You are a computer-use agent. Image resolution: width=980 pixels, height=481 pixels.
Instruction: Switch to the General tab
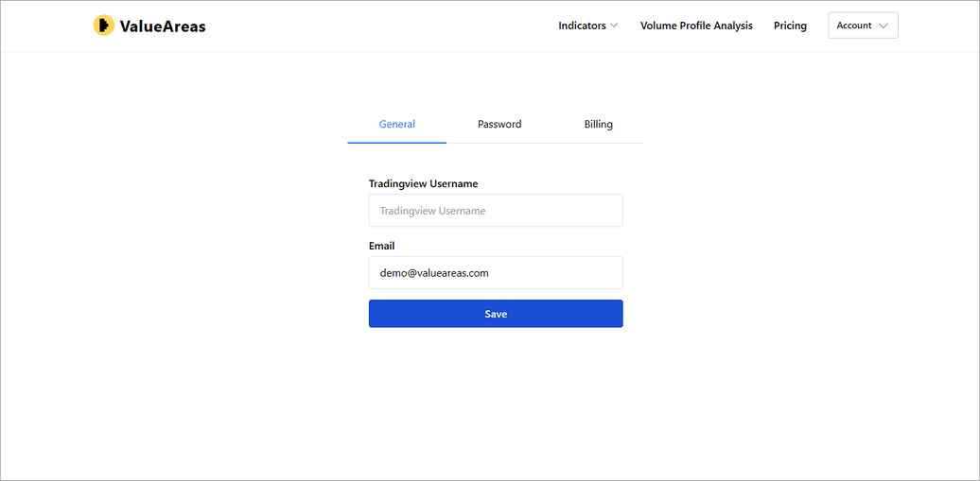[397, 125]
